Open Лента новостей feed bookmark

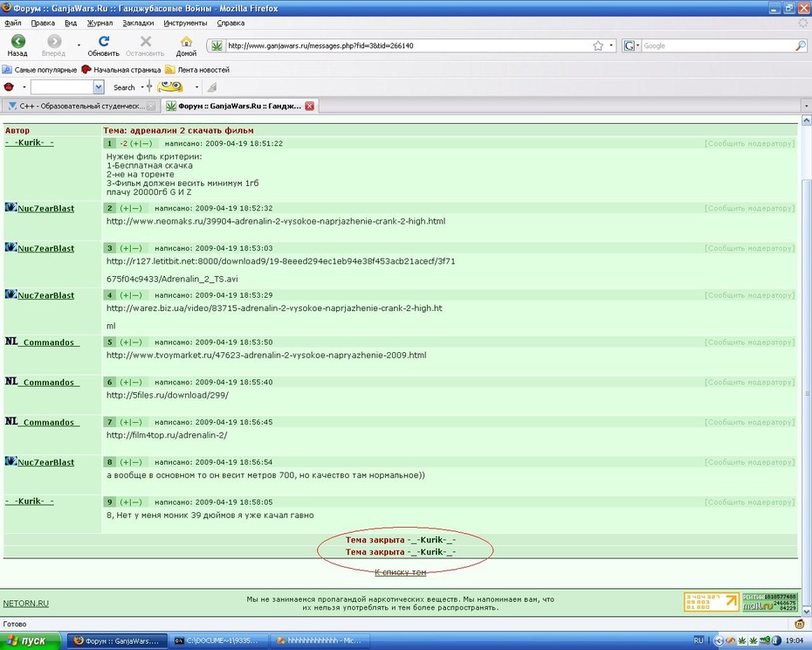click(x=197, y=70)
